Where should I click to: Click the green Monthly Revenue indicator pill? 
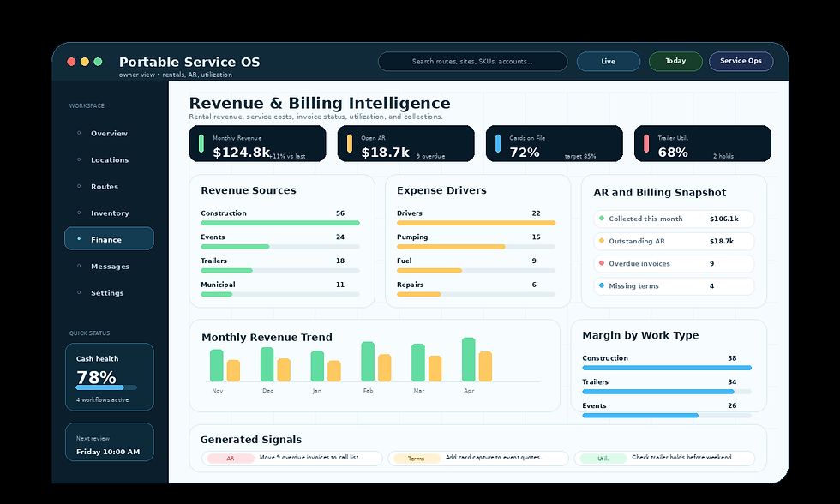point(201,143)
